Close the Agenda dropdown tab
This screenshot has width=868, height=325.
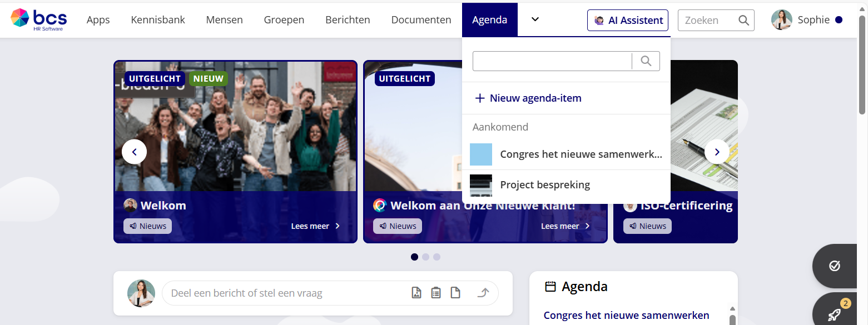(x=490, y=20)
